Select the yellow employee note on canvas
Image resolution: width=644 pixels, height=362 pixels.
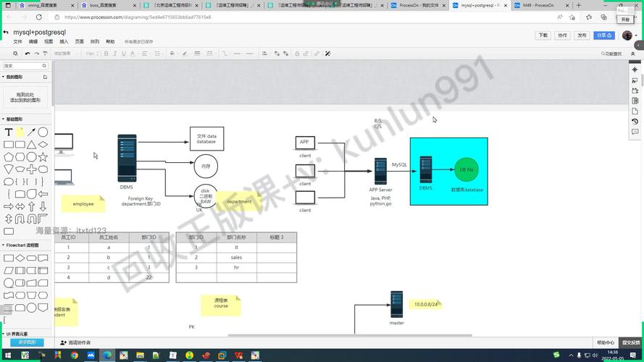point(83,204)
